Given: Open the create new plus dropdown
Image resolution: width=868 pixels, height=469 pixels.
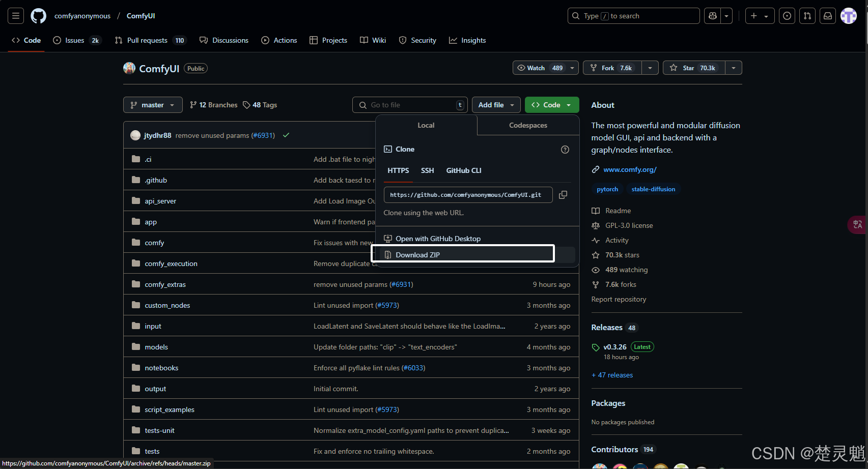Looking at the screenshot, I should point(760,16).
